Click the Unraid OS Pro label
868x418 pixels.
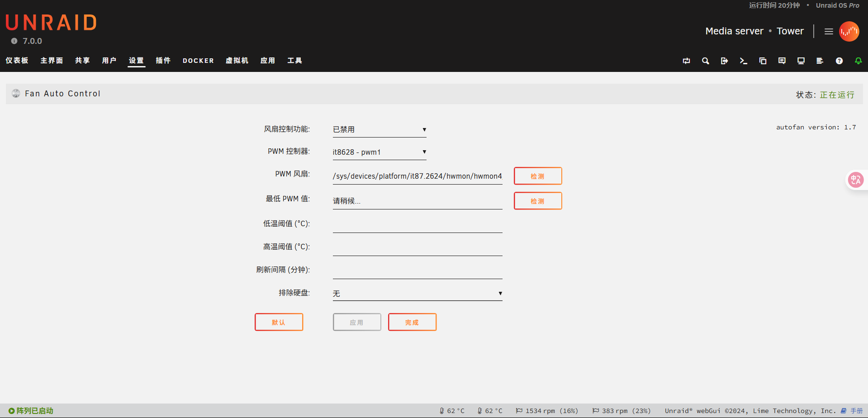[838, 5]
